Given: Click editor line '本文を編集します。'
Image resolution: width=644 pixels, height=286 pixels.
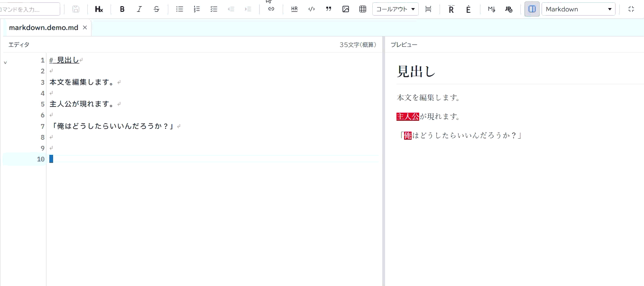Looking at the screenshot, I should [x=83, y=82].
